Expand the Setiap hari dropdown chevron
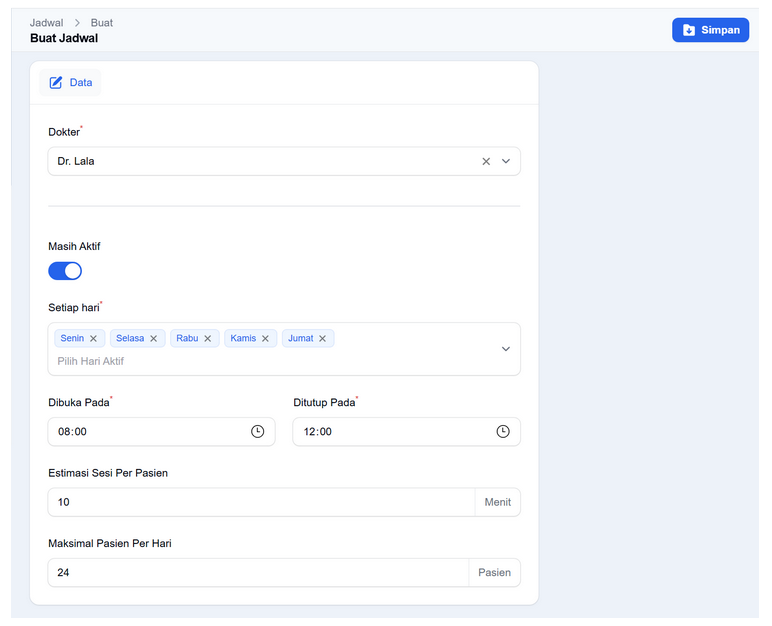The height and width of the screenshot is (626, 772). pos(506,349)
